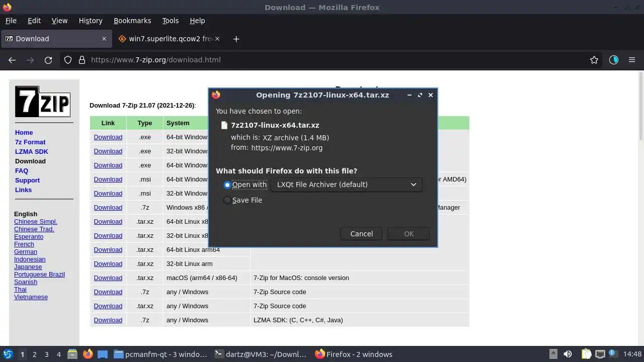
Task: Open the FAQ sidebar link
Action: 22,171
